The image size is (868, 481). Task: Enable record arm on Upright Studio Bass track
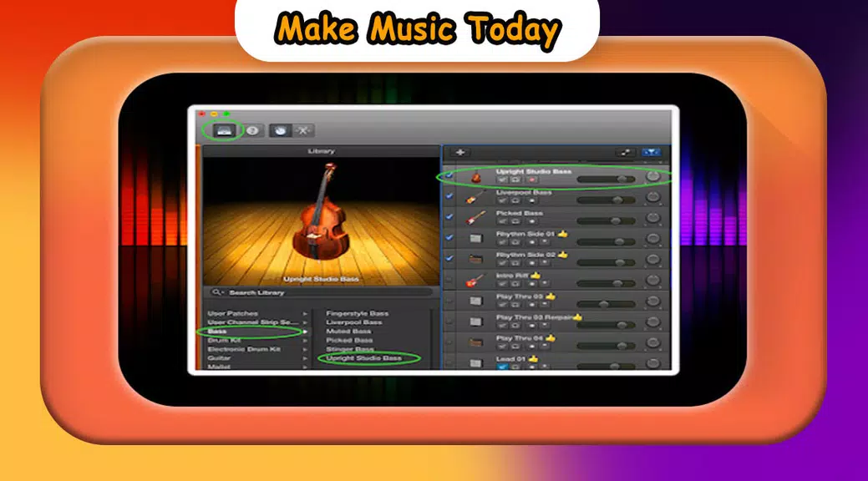532,180
